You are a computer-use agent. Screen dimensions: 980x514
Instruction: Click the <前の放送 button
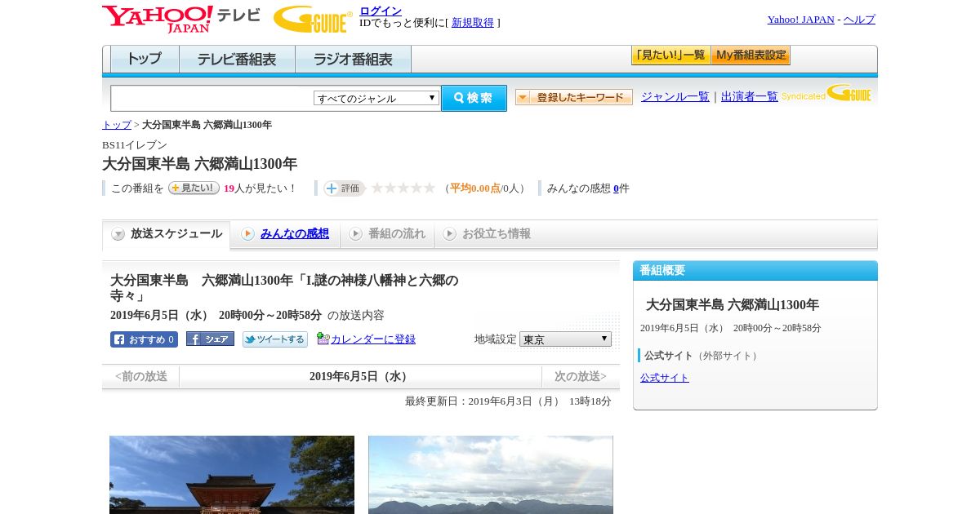pos(141,376)
